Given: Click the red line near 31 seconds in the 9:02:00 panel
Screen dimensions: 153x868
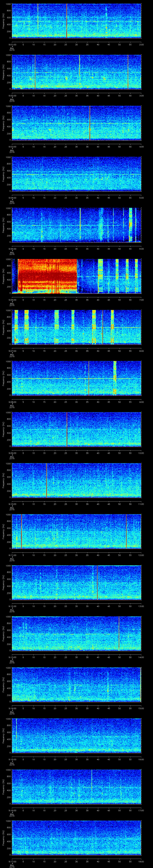Looking at the screenshot, I should click(x=79, y=66).
